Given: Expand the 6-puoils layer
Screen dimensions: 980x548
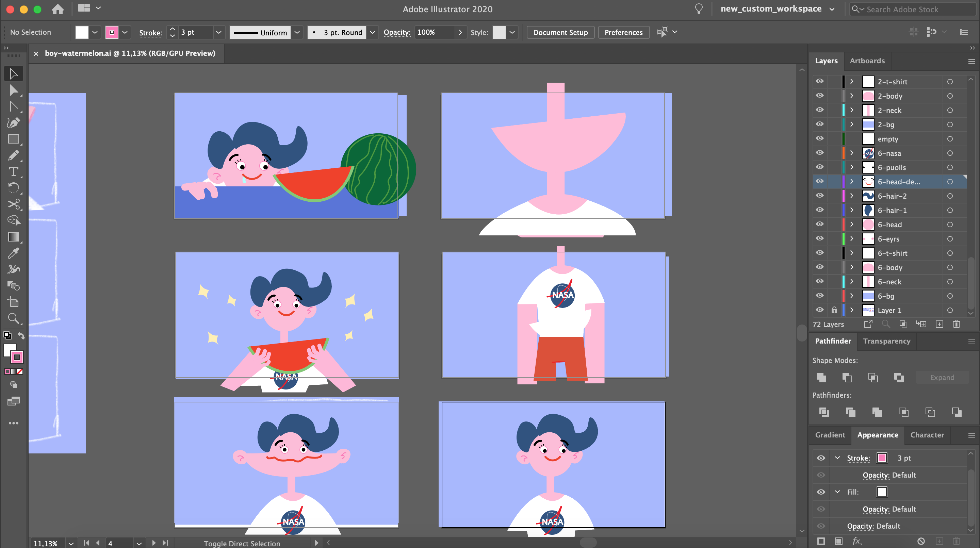Looking at the screenshot, I should click(x=852, y=167).
